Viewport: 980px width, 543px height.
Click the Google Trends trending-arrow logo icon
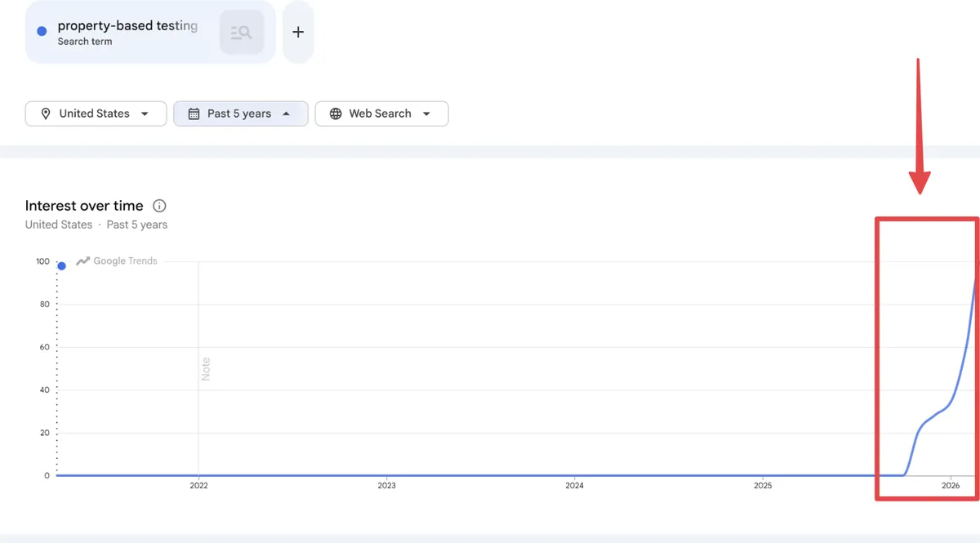pos(82,260)
